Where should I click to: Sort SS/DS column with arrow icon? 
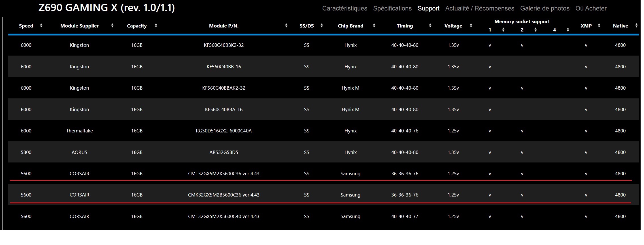[322, 26]
